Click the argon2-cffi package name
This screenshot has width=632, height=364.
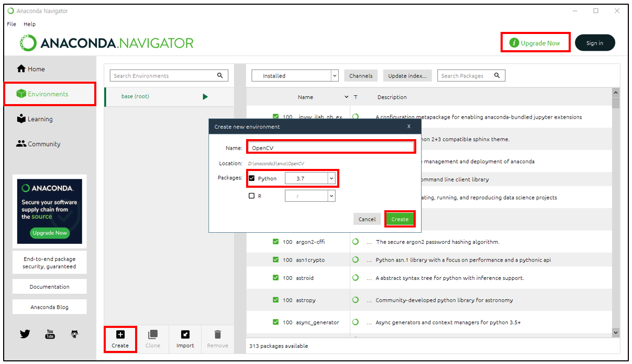click(312, 242)
